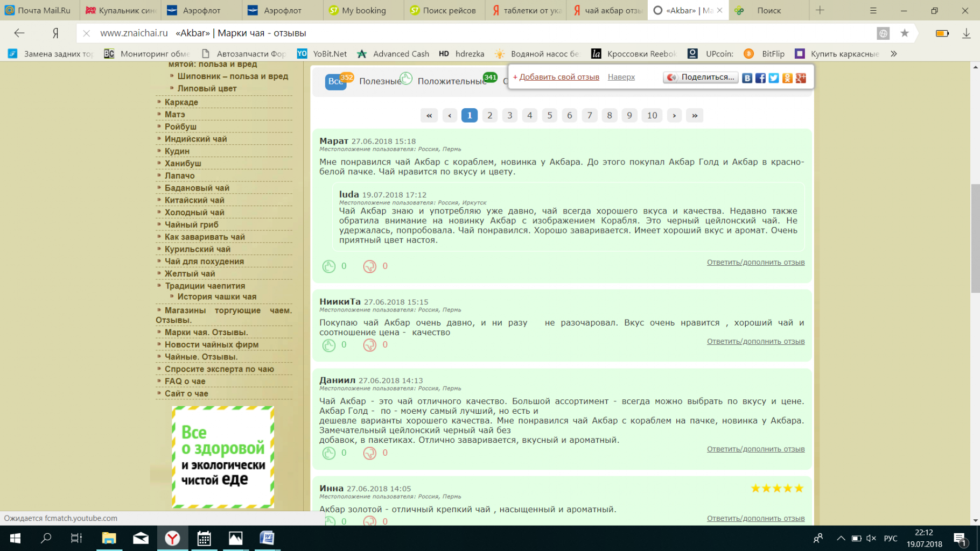The width and height of the screenshot is (980, 551).
Task: Switch to Почта Mail.Ru tab
Action: point(40,10)
